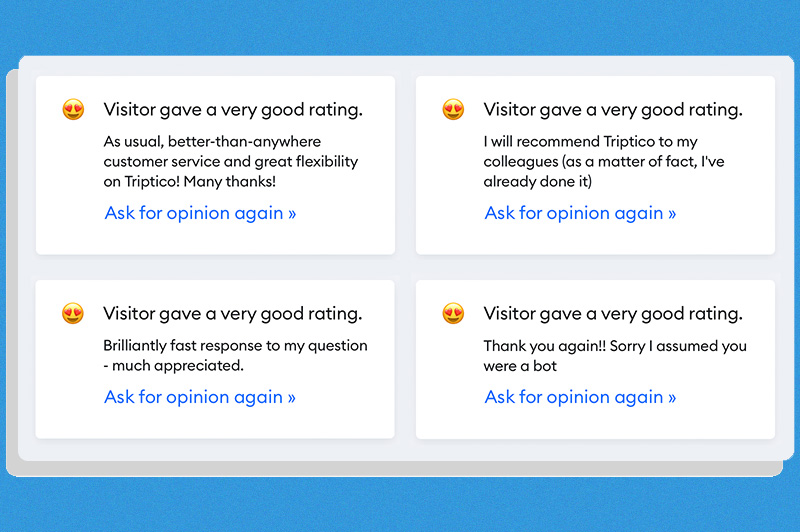The width and height of the screenshot is (800, 532).
Task: Click the rating heading above the customer service comment
Action: pyautogui.click(x=233, y=110)
